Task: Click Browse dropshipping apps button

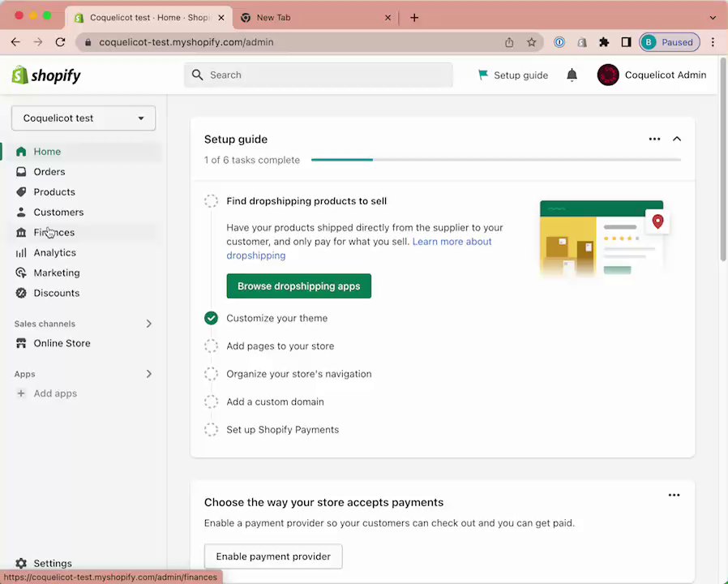Action: click(x=299, y=286)
